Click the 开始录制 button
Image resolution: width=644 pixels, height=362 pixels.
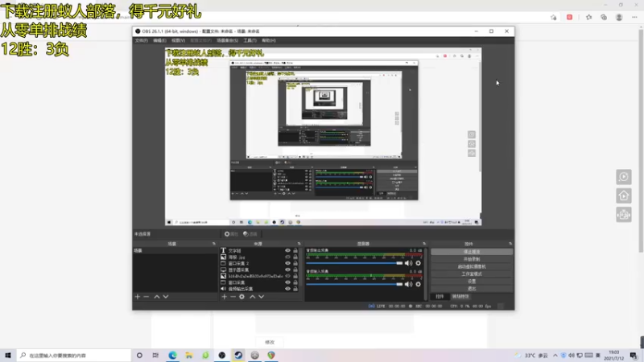tap(472, 259)
